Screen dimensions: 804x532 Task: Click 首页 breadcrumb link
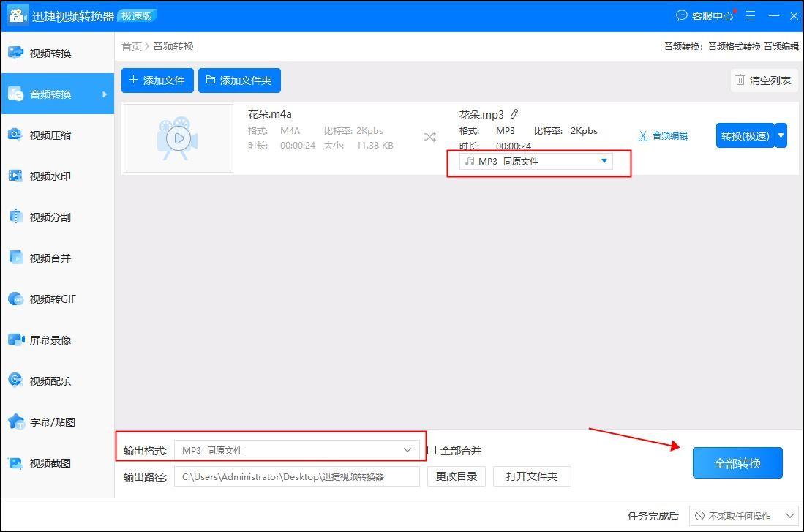(x=131, y=47)
